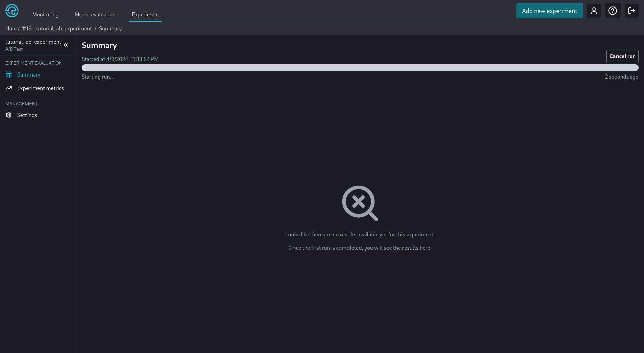Click the tutorial_ab_experiment sidebar title
Image resolution: width=644 pixels, height=353 pixels.
pyautogui.click(x=33, y=42)
